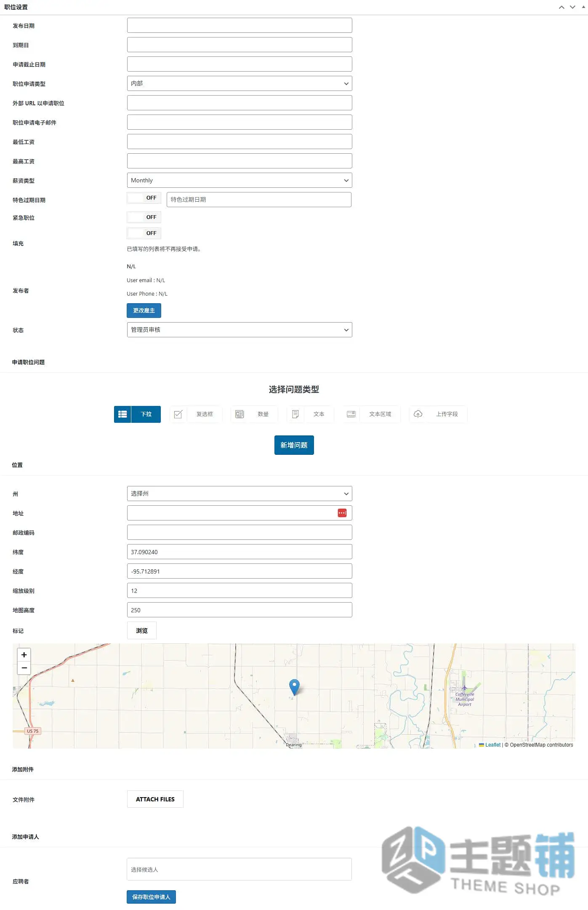Move the 职位设置 panel up
Screen dimensions: 588x910
click(x=561, y=7)
